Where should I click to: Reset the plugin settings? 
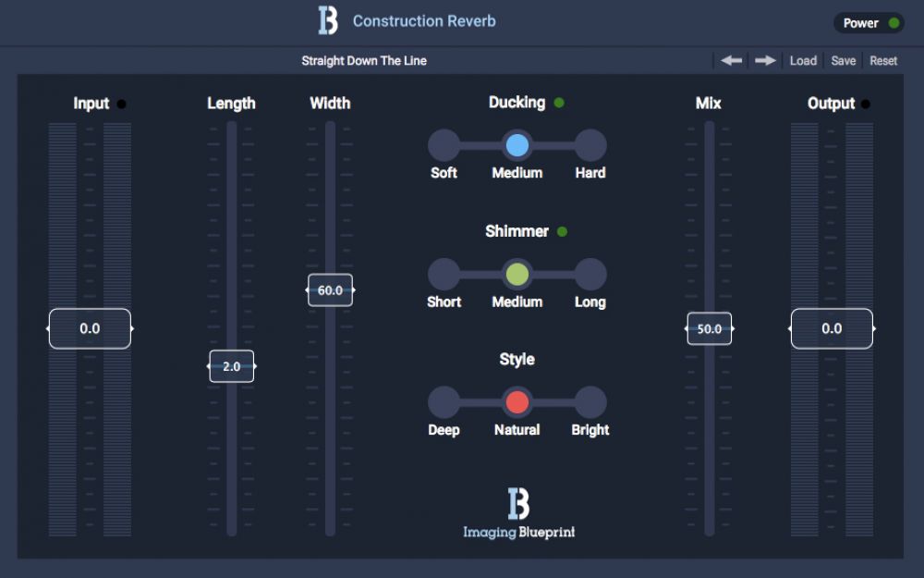pyautogui.click(x=883, y=61)
